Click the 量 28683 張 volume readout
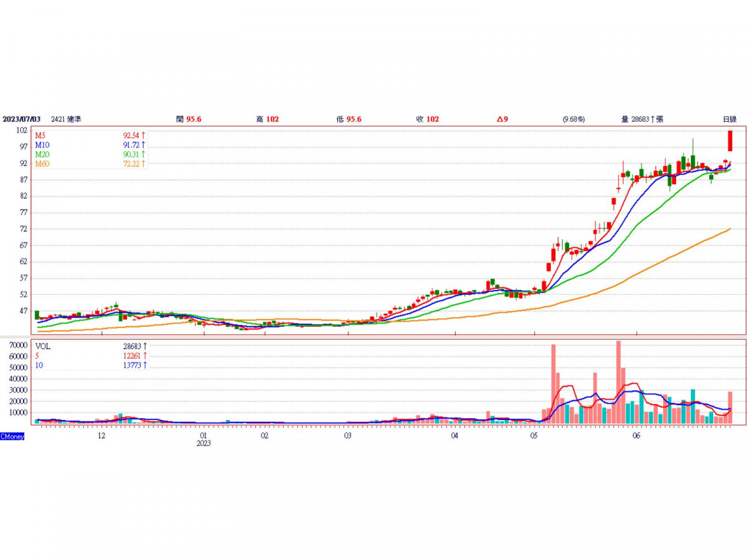Viewport: 747px width, 560px height. coord(642,119)
